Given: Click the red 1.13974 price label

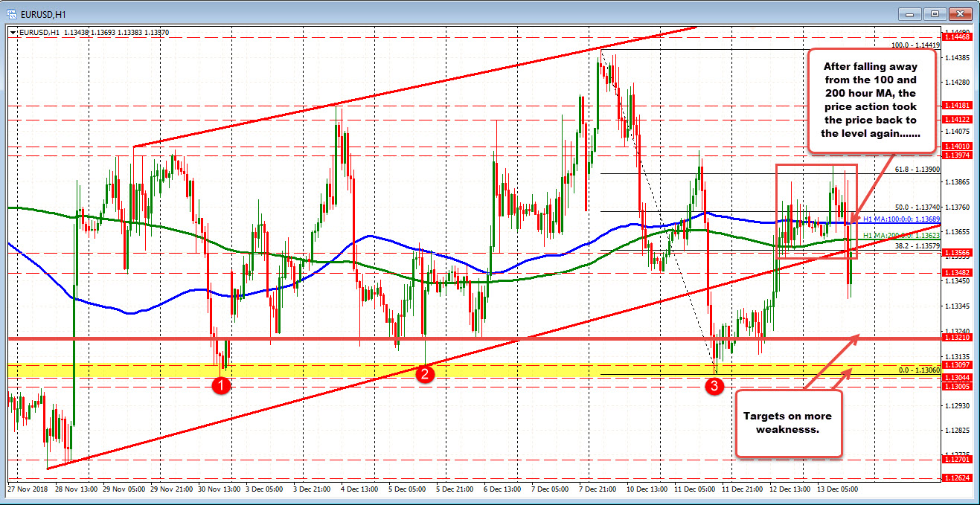Looking at the screenshot, I should click(956, 155).
